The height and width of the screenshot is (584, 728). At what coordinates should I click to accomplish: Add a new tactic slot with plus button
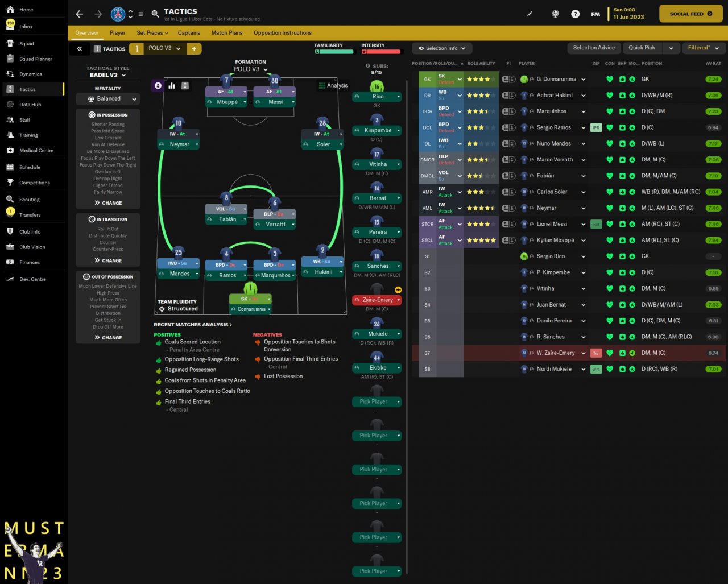194,49
